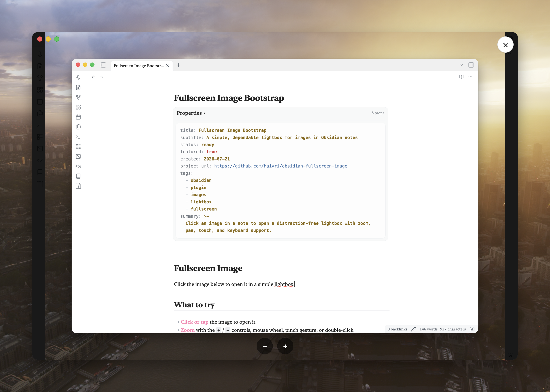Click the book icon in the dark background window
This screenshot has height=392, width=550.
click(40, 172)
